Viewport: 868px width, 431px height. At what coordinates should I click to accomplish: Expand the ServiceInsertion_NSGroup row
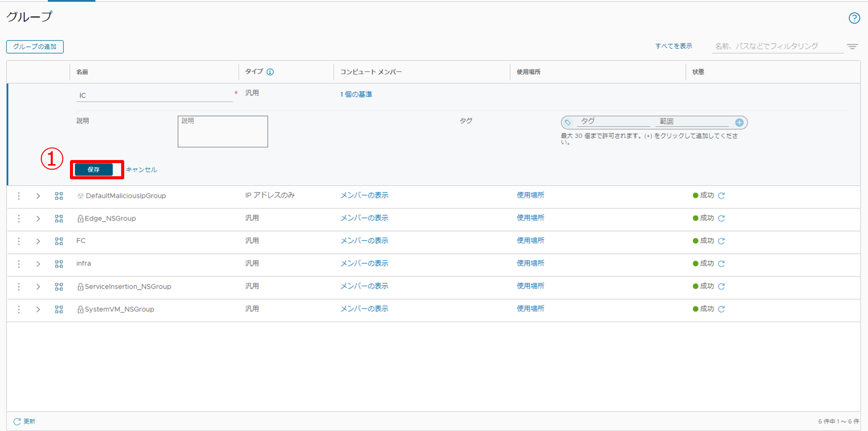click(x=38, y=287)
